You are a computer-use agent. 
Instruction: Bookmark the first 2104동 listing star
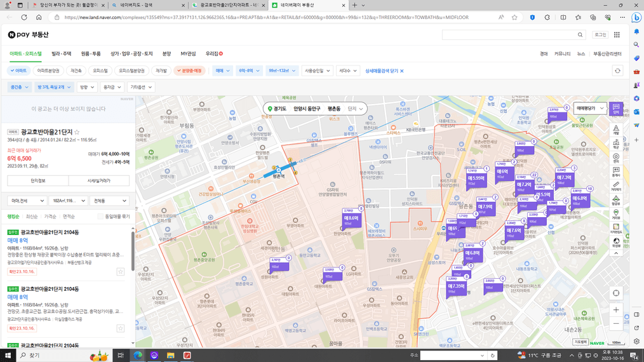120,272
